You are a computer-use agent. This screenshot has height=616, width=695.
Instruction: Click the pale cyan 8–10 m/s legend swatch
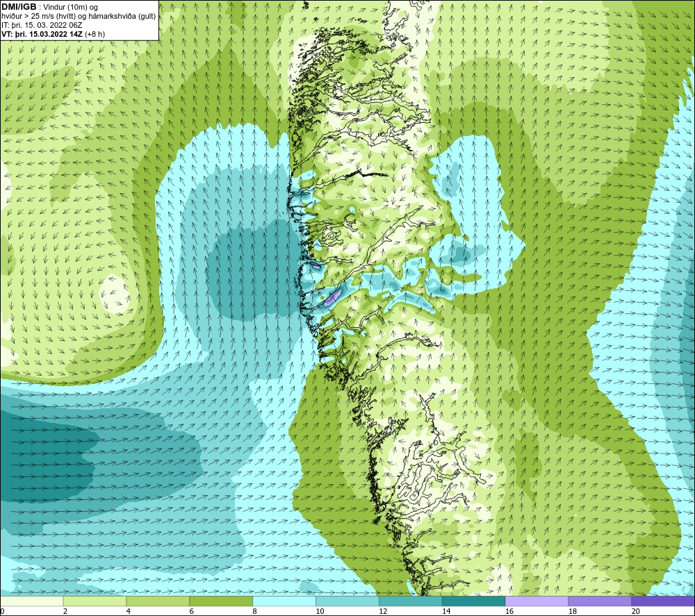tap(284, 601)
